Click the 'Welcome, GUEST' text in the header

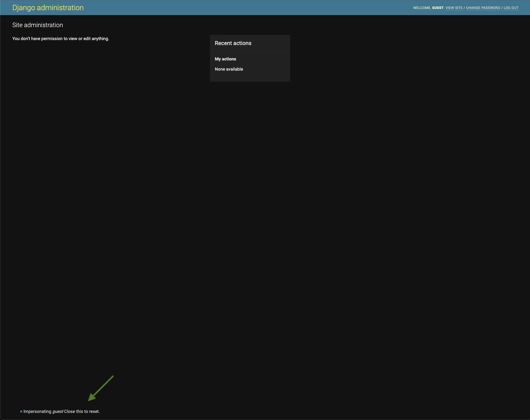(x=428, y=8)
